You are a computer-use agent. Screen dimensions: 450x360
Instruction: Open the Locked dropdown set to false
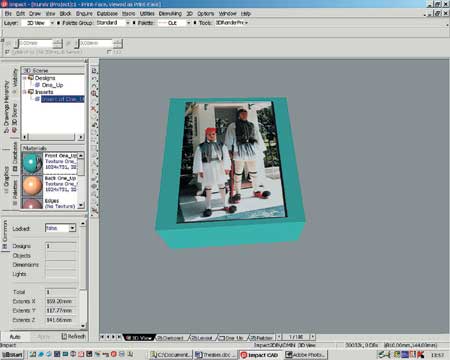click(61, 228)
